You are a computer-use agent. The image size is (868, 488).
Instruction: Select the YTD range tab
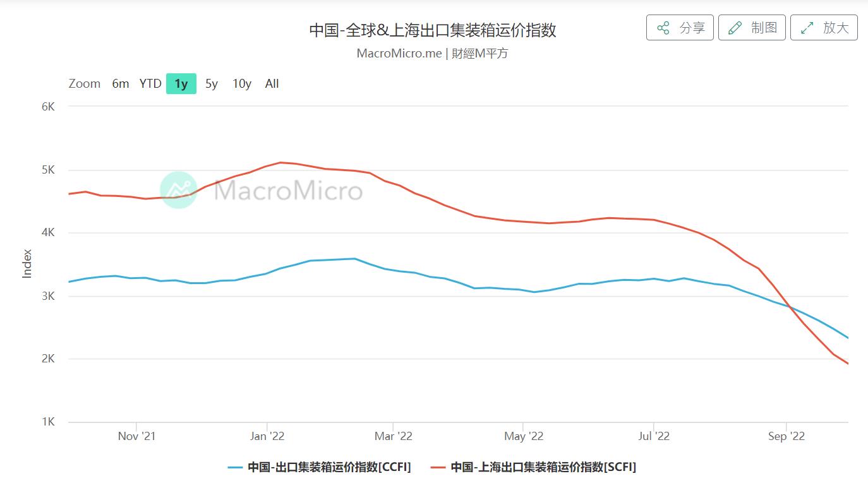click(149, 83)
